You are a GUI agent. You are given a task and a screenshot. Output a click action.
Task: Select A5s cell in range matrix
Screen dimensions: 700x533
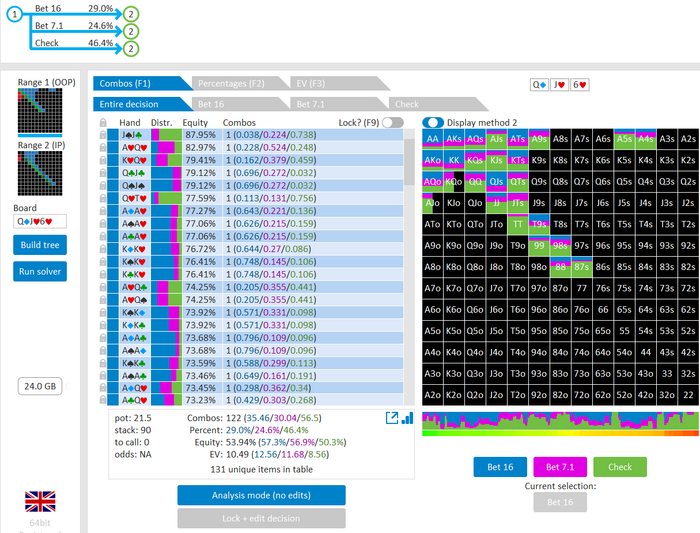(x=624, y=139)
